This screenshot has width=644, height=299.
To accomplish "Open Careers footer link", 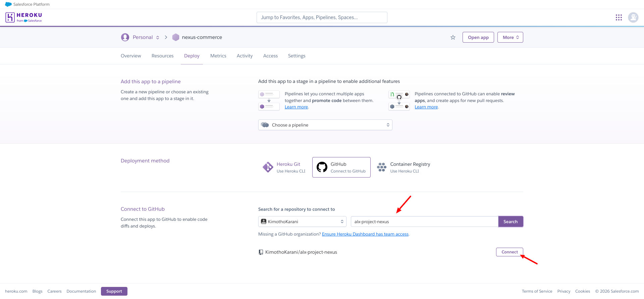I will (54, 291).
